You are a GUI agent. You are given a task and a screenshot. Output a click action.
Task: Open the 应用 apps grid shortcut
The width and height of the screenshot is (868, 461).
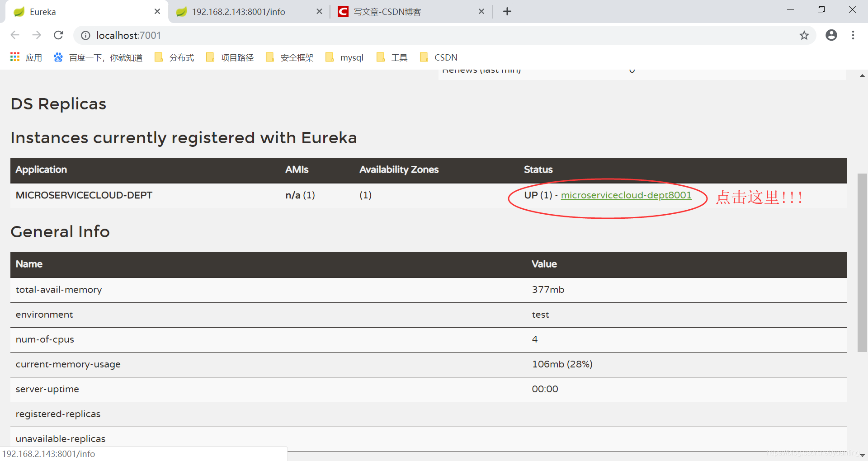pos(26,57)
